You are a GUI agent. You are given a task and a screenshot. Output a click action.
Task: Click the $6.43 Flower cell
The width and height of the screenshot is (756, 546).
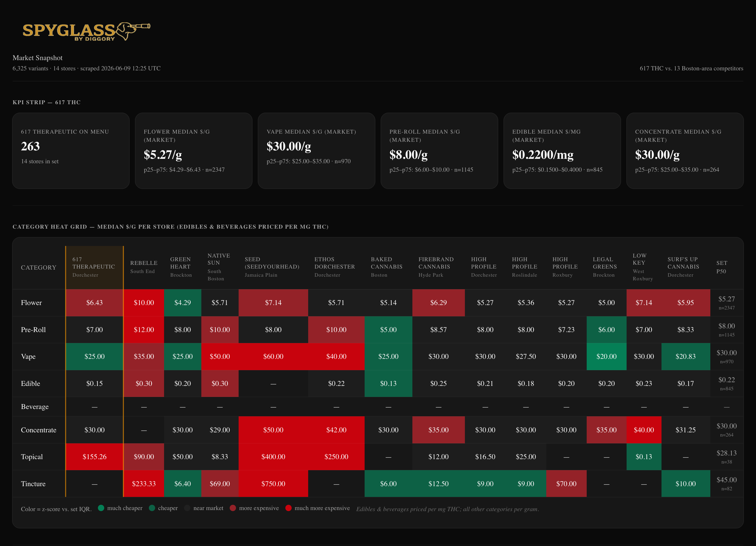click(94, 303)
